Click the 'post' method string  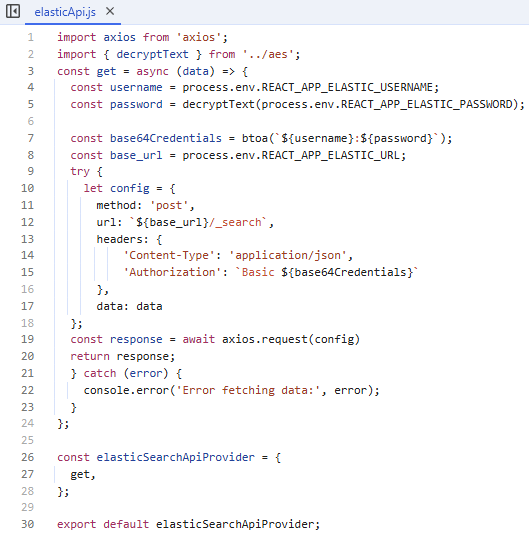point(169,205)
